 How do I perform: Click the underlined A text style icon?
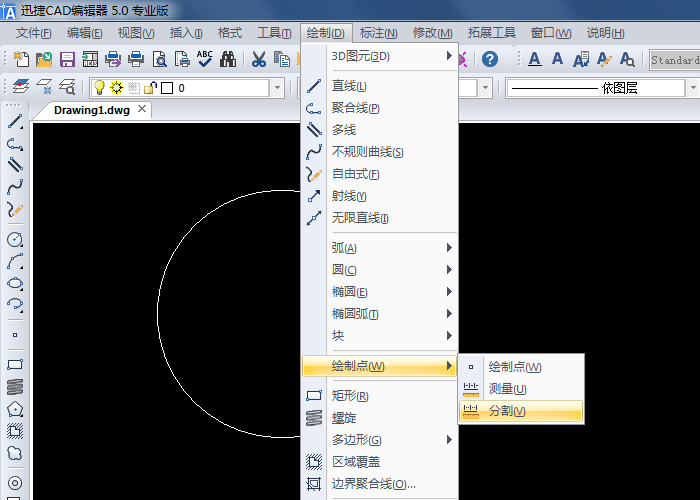point(534,59)
